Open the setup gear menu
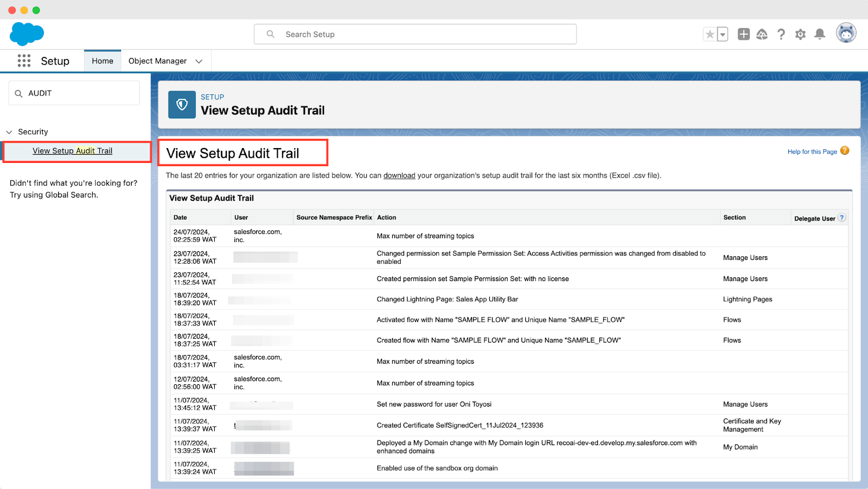Image resolution: width=868 pixels, height=489 pixels. tap(800, 34)
